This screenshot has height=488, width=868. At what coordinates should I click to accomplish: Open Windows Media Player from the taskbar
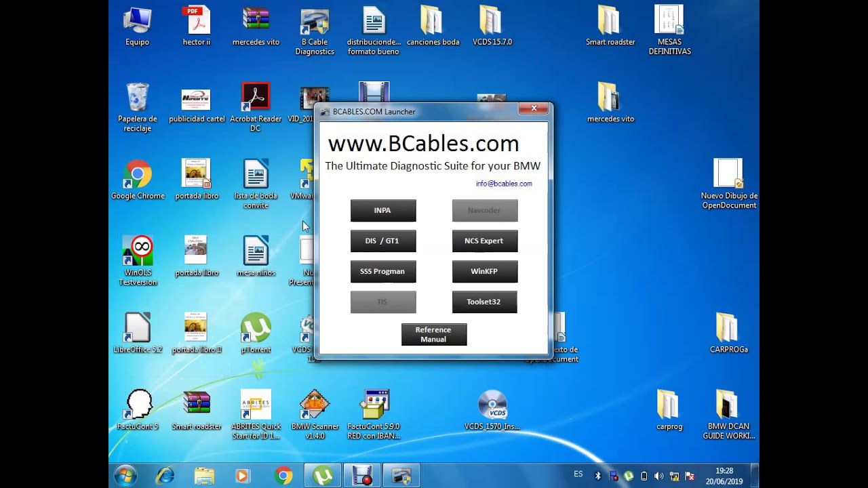(x=243, y=476)
